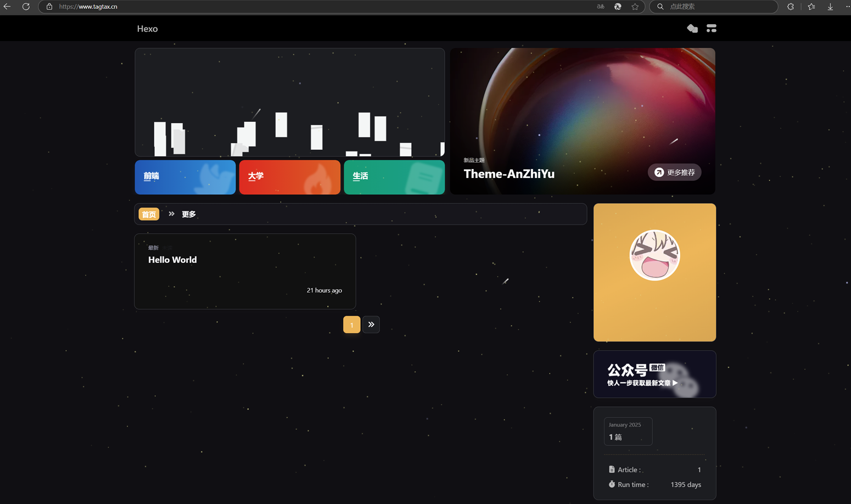Open the browser downloads icon
Screen dimensions: 851x504
click(x=830, y=7)
